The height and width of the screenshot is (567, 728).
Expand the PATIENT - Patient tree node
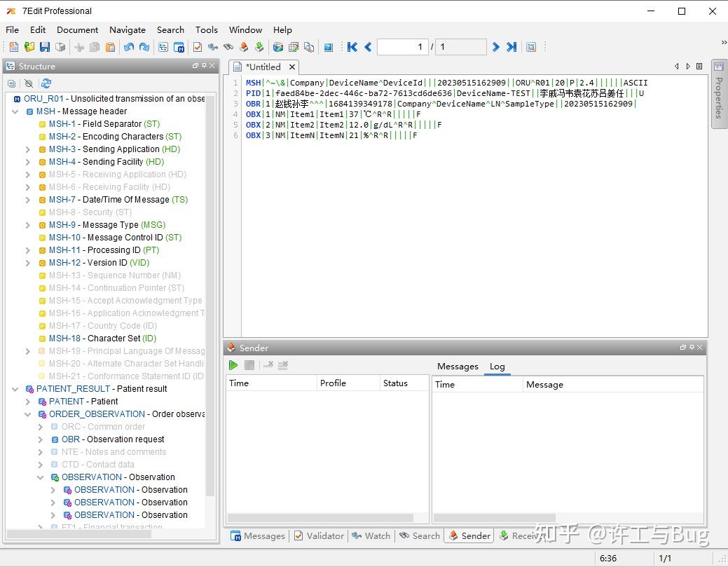pyautogui.click(x=28, y=402)
